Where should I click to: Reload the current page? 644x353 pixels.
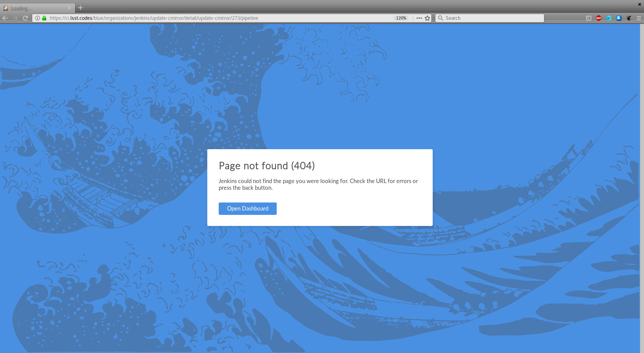coord(25,18)
